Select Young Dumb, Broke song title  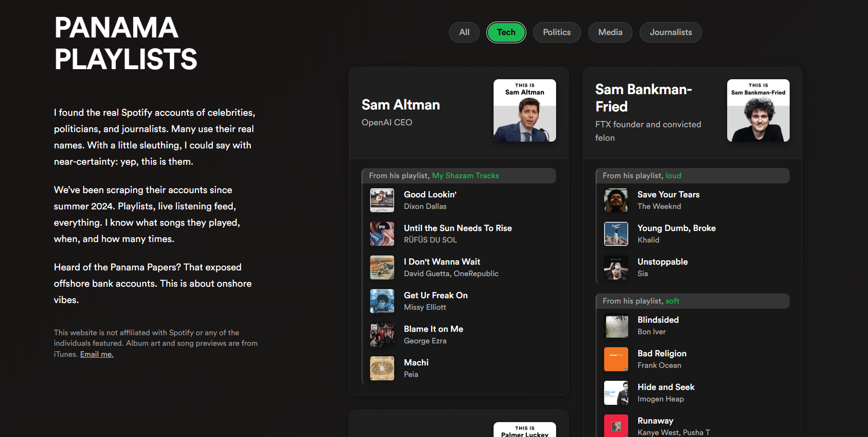tap(676, 228)
